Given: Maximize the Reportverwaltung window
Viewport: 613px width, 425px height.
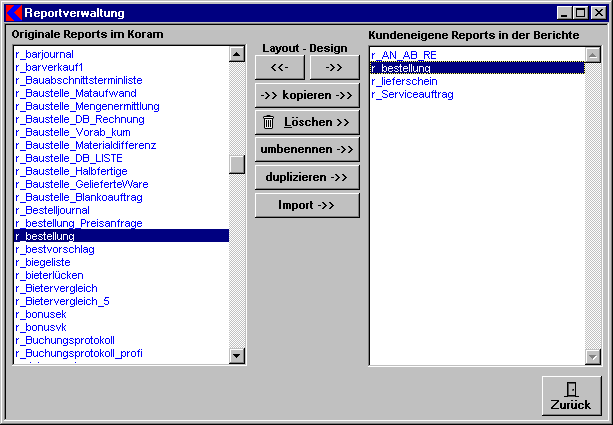Looking at the screenshot, I should click(581, 13).
